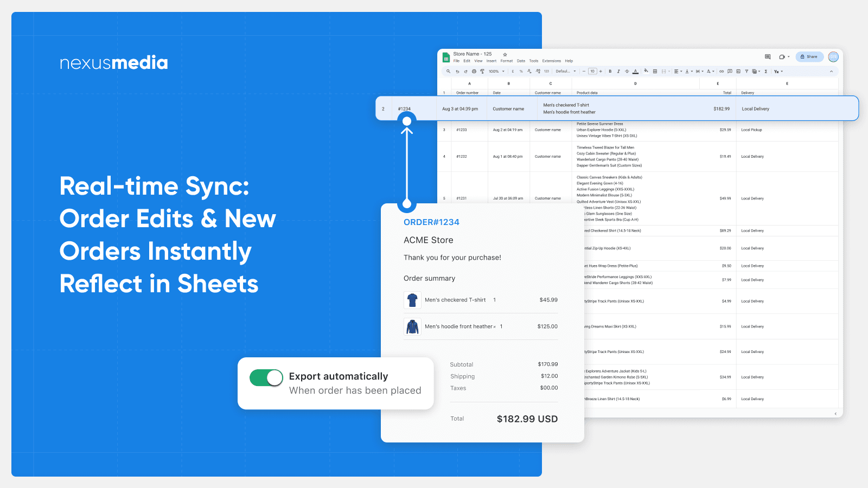This screenshot has width=868, height=488.
Task: Open the Extensions menu
Action: pos(551,61)
